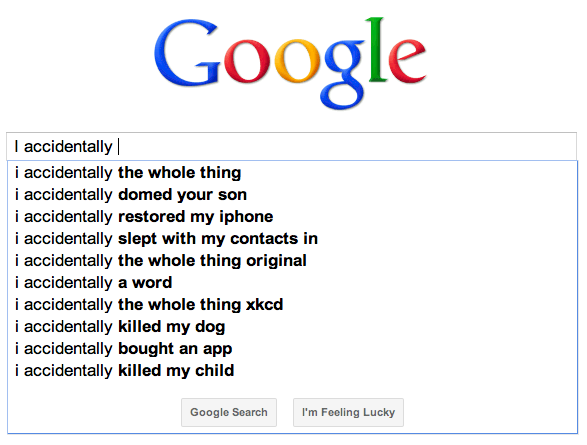
Task: Choose suggestion 'i accidentally domed your son'
Action: coord(292,195)
